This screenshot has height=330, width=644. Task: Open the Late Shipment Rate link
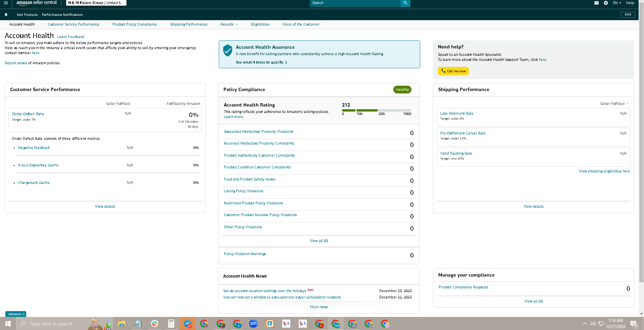(x=457, y=114)
